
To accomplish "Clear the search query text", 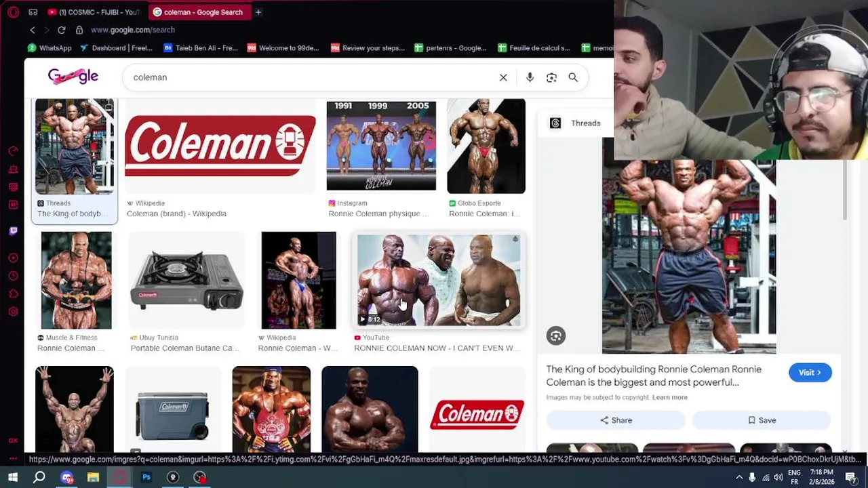I will [x=503, y=77].
